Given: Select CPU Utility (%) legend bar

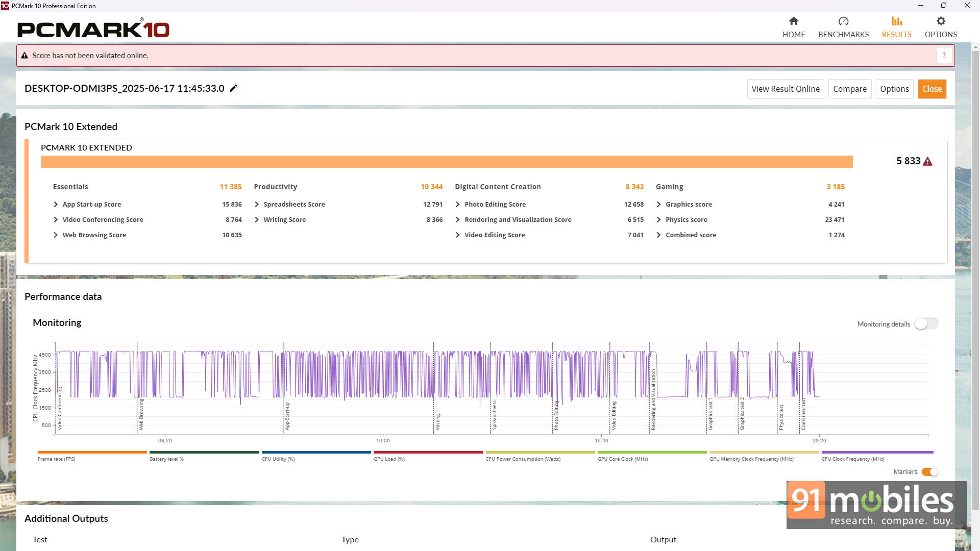Looking at the screenshot, I should [316, 453].
